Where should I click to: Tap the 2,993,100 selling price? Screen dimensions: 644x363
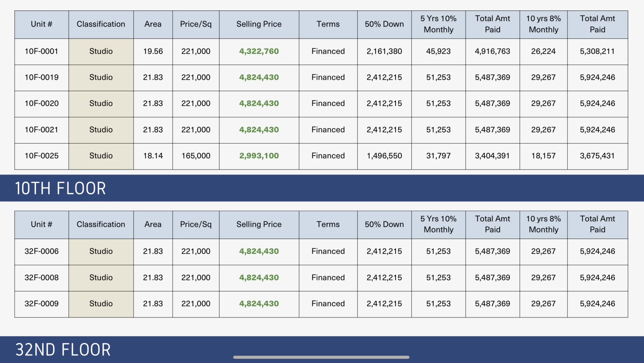tap(259, 156)
